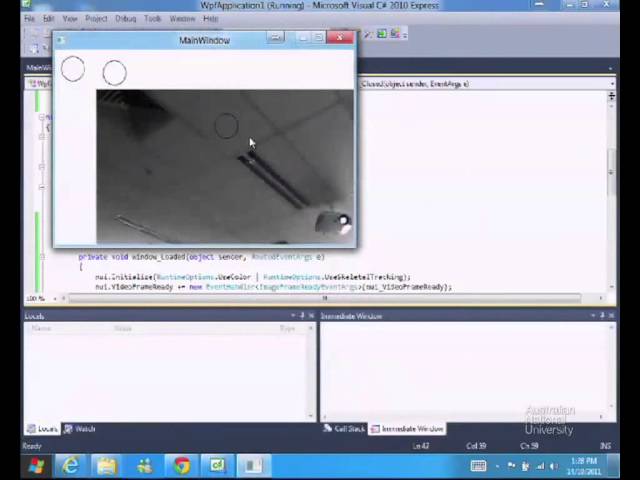Viewport: 640px width, 480px height.
Task: Click the pencil-like toolbar icon beside MainWindow close
Action: [x=368, y=35]
